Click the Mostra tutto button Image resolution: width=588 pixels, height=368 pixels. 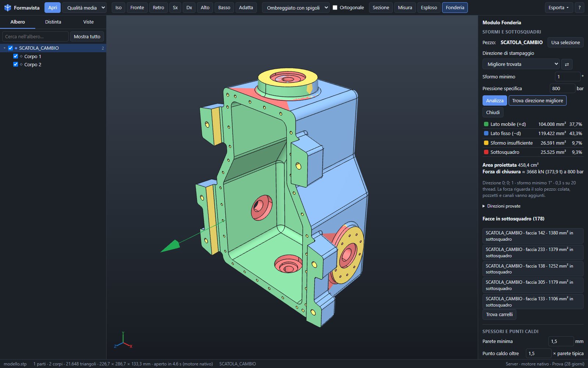pos(87,36)
